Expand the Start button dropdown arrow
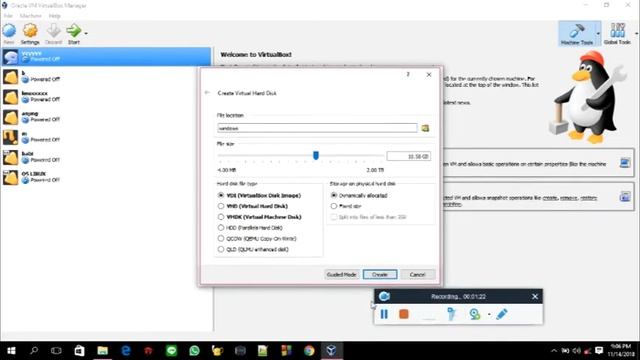 click(x=86, y=33)
